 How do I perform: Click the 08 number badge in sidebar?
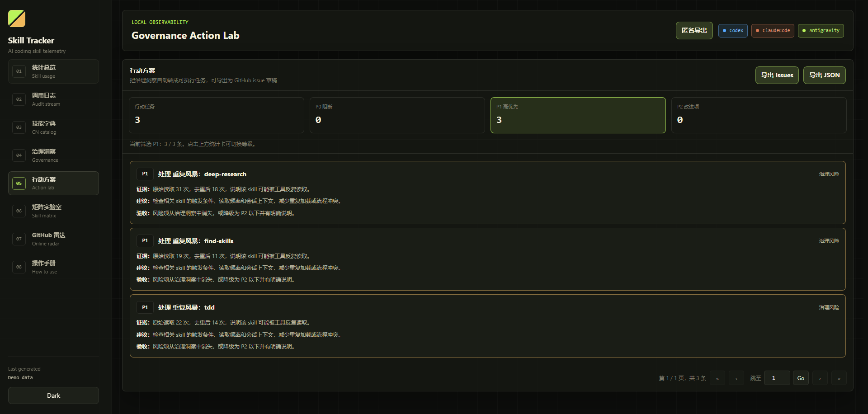point(19,267)
